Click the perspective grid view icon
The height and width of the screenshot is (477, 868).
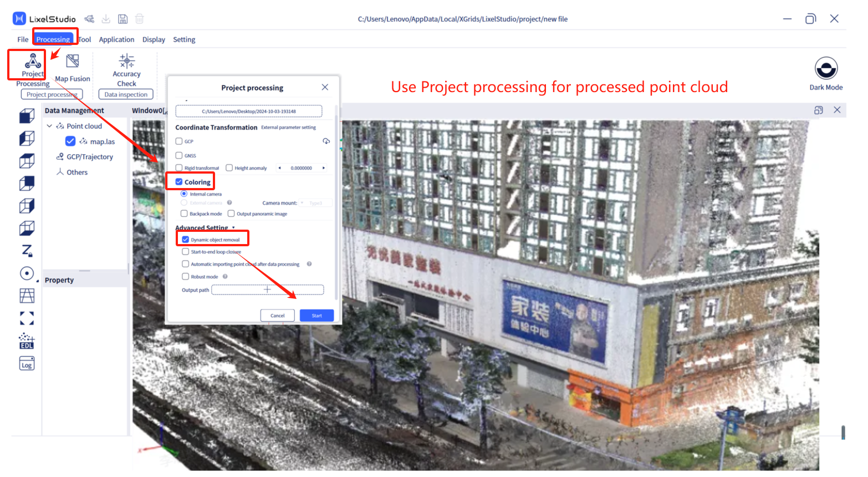(x=27, y=296)
